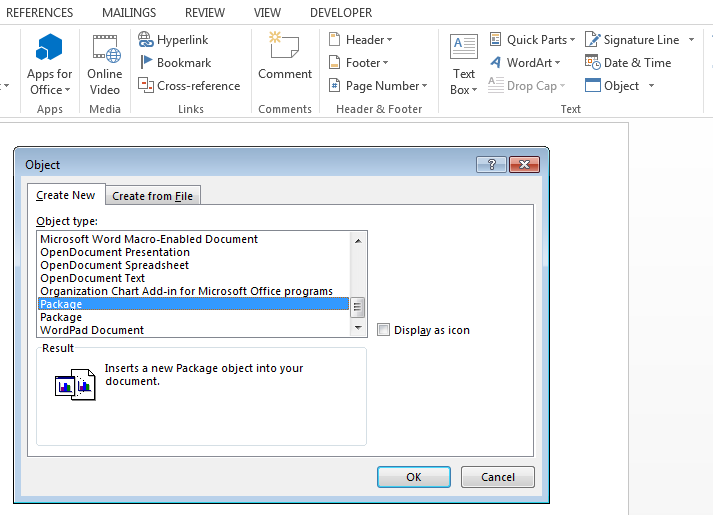The height and width of the screenshot is (515, 713).
Task: Expand the Object dropdown arrow in ribbon
Action: pos(651,85)
